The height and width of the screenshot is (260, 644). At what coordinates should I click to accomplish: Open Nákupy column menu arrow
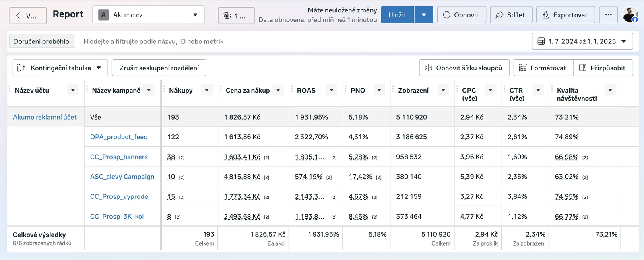207,90
